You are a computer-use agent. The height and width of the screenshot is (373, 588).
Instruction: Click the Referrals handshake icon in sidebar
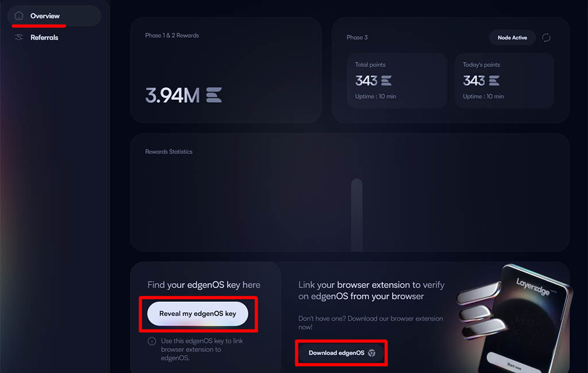(19, 37)
